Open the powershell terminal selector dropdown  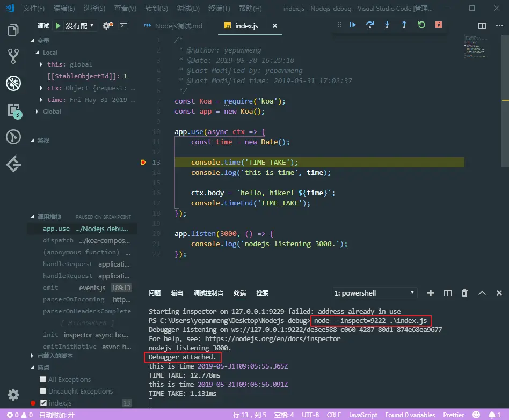[x=374, y=293]
